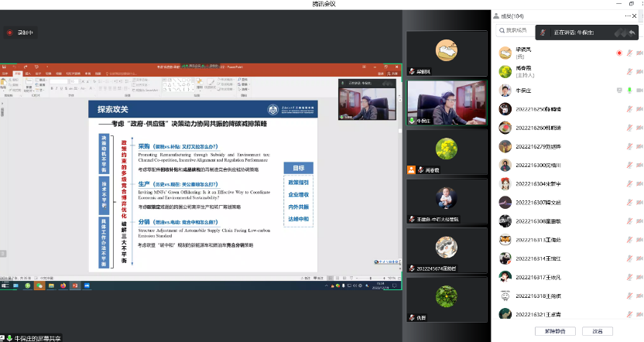Click the Windows Start button in shared taskbar

coord(4,286)
